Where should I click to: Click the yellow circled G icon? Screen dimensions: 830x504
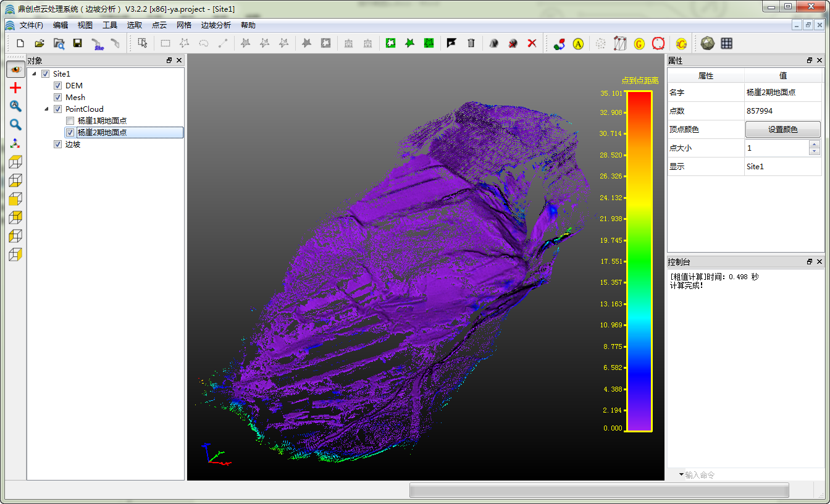[639, 43]
